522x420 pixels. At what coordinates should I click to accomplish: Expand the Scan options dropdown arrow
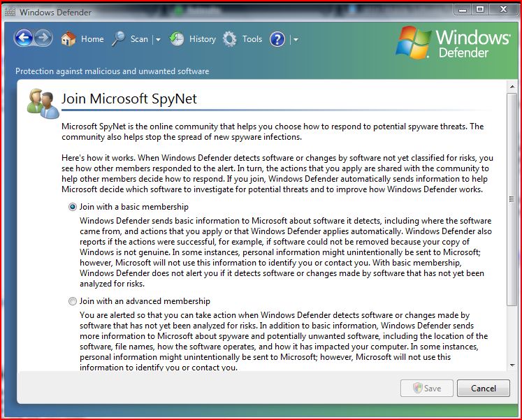(158, 40)
